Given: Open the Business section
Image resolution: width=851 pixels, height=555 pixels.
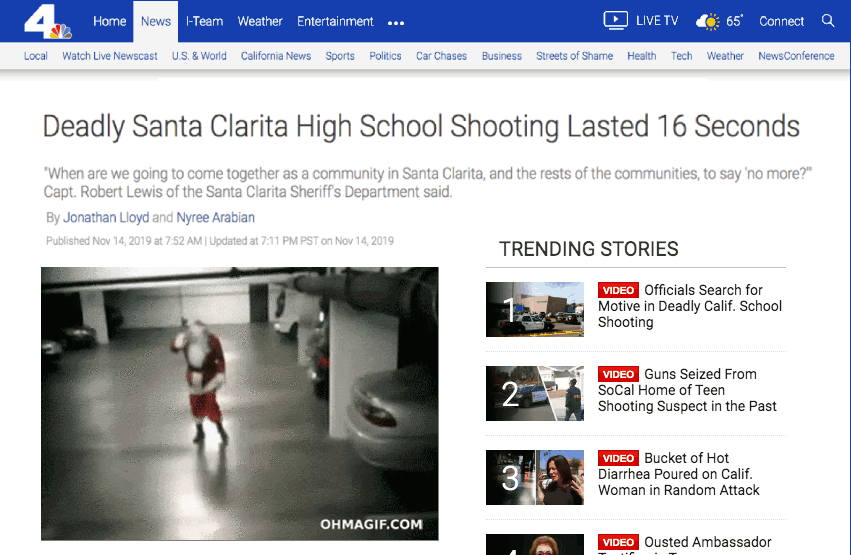Looking at the screenshot, I should coord(501,56).
